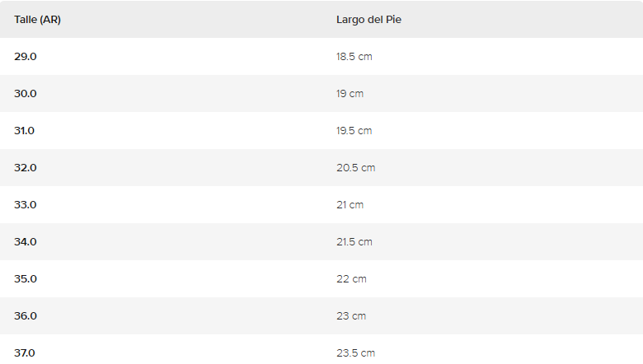Select size 34.0 row label
Screen dimensions: 643x364
[x=26, y=241]
